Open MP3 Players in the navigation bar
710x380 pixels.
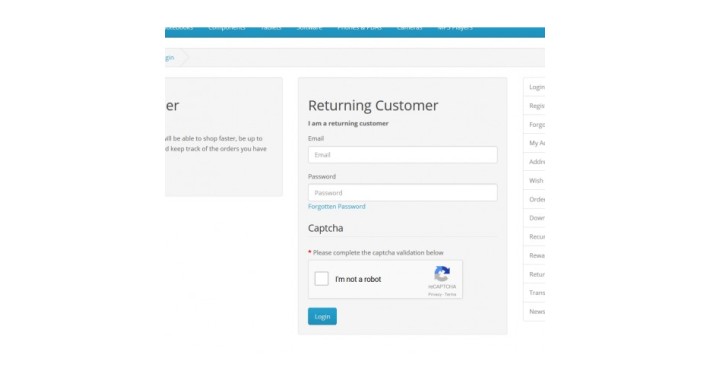pos(456,28)
